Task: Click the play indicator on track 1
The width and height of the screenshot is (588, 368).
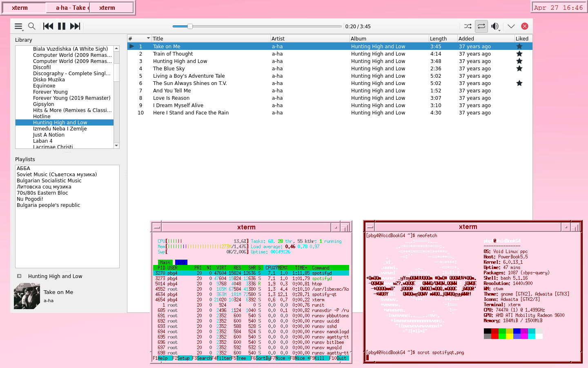Action: tap(132, 46)
